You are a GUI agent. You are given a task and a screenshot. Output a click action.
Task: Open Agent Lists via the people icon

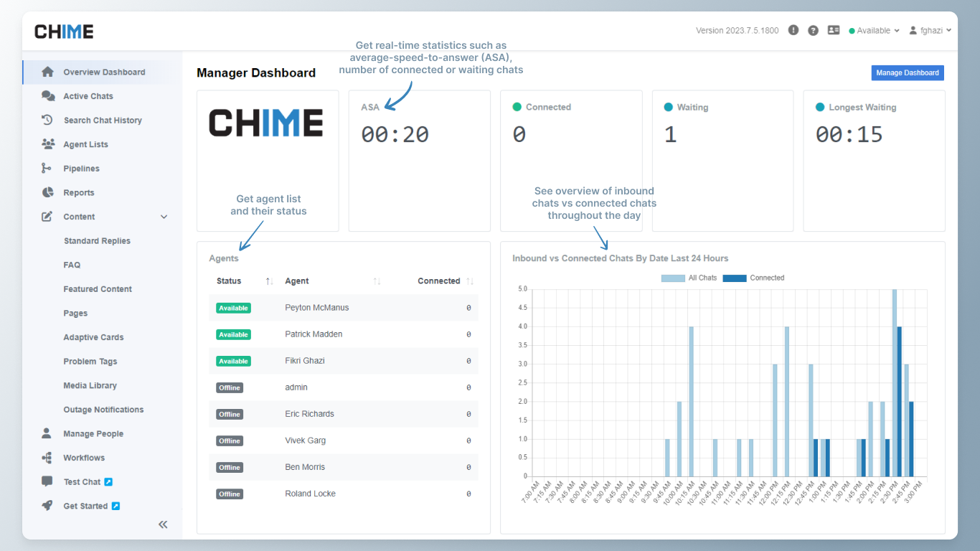(47, 143)
